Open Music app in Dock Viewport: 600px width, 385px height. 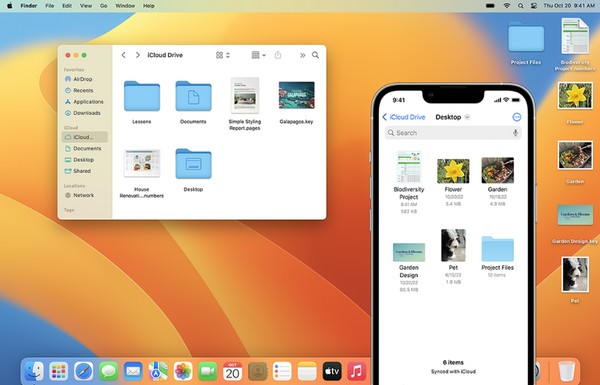[357, 371]
